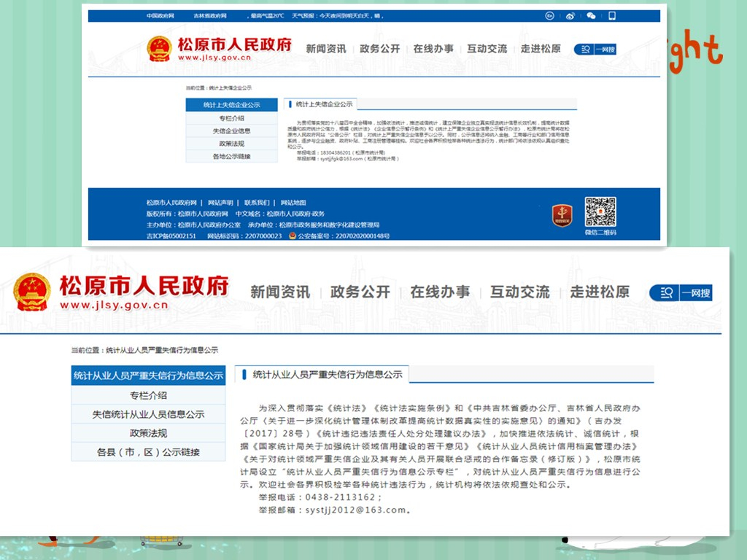Open 网站声明 footer link
This screenshot has height=560, width=747.
220,203
